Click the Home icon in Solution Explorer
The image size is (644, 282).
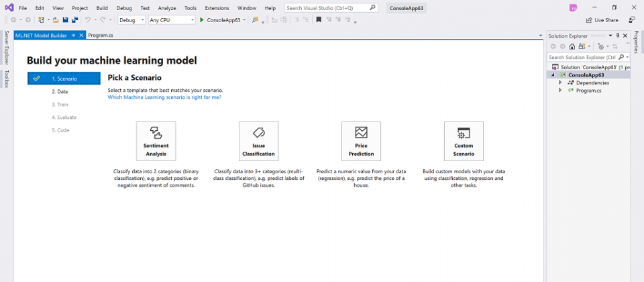572,46
